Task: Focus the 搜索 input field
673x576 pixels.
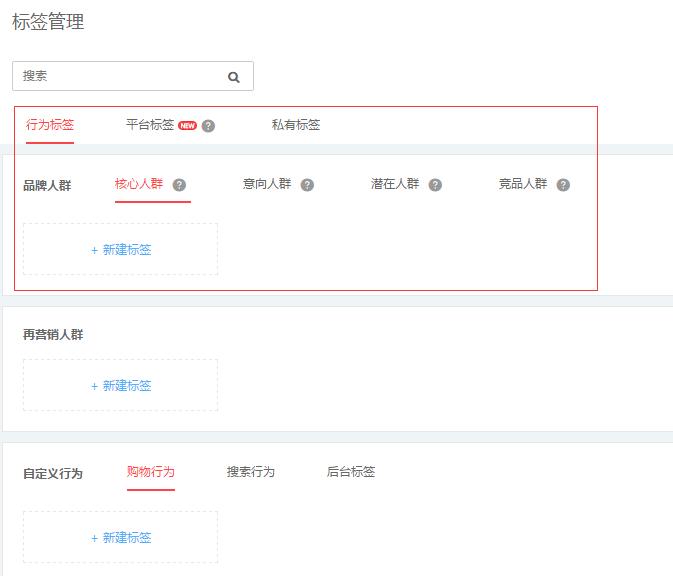Action: tap(120, 76)
